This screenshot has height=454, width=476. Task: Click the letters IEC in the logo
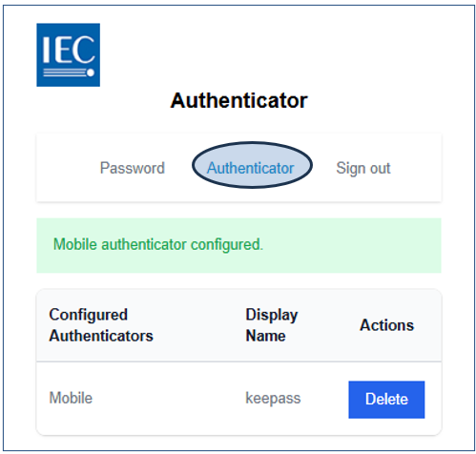[69, 50]
